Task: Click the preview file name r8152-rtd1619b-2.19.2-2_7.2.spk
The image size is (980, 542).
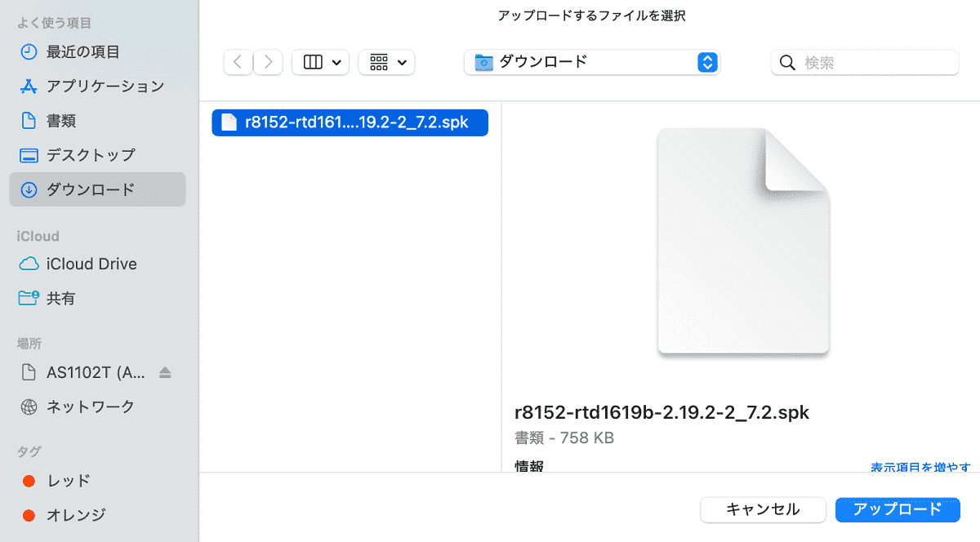Action: pos(661,412)
